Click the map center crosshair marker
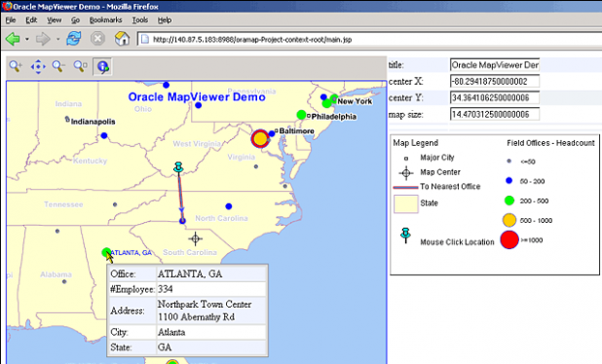The width and height of the screenshot is (602, 364). [196, 238]
